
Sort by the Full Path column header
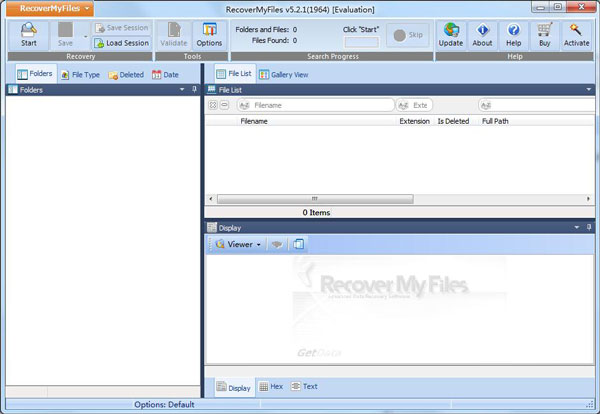495,121
